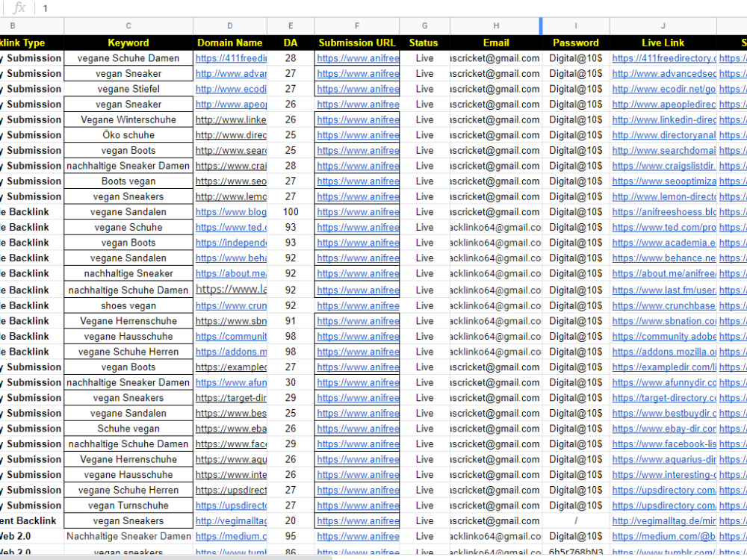Select column G header
747x560 pixels.
424,25
